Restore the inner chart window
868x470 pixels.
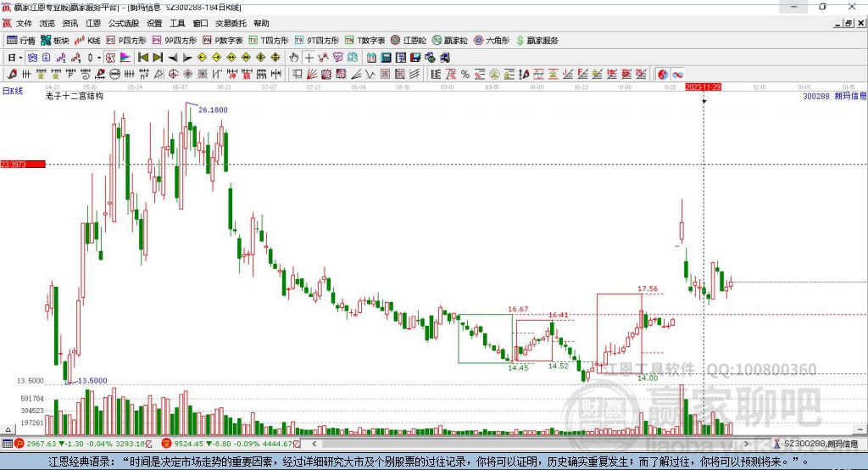pyautogui.click(x=849, y=23)
